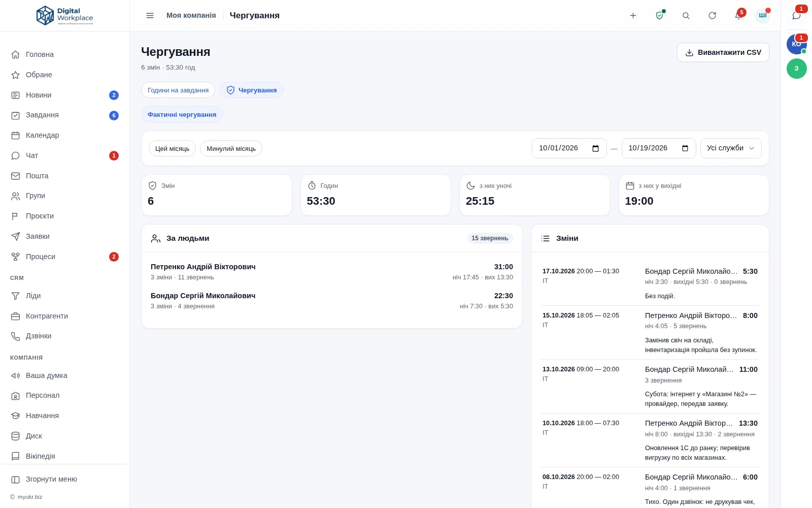Open the 17.10.2026 20:00 shift entry

tap(650, 283)
